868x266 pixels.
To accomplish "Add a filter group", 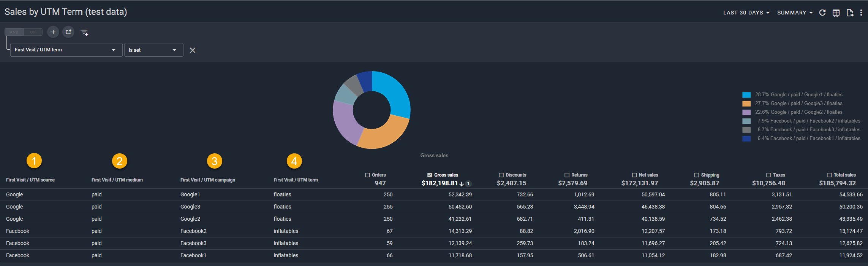I will 68,32.
